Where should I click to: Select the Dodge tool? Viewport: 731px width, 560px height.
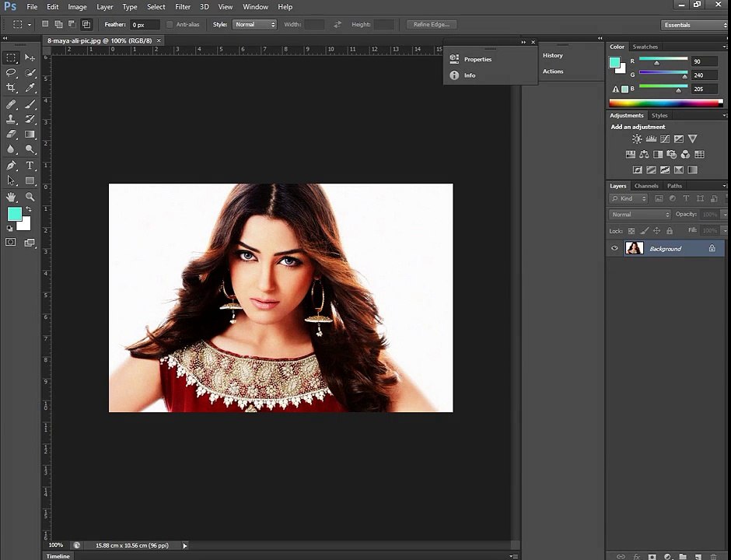[x=30, y=149]
